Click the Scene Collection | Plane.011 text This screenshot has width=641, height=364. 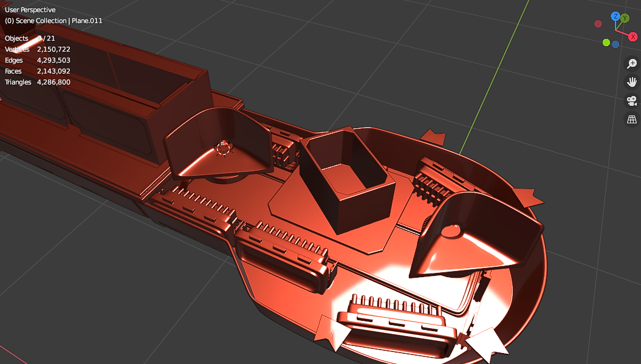point(53,21)
